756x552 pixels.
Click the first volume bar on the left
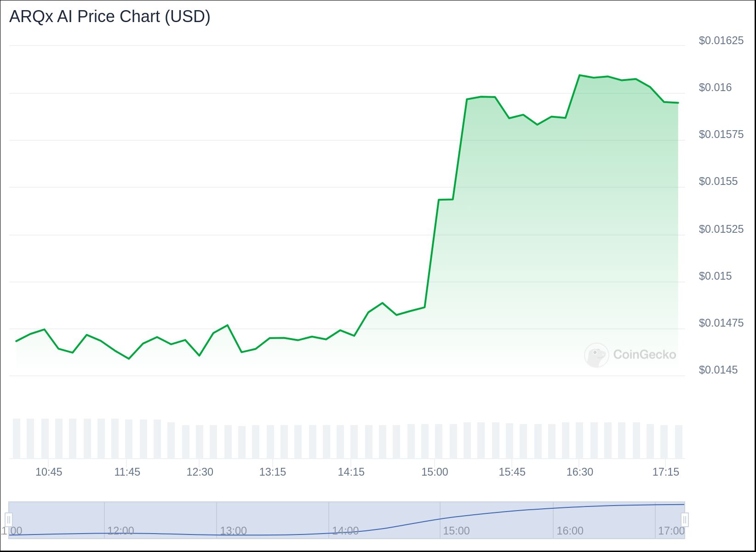(x=17, y=438)
